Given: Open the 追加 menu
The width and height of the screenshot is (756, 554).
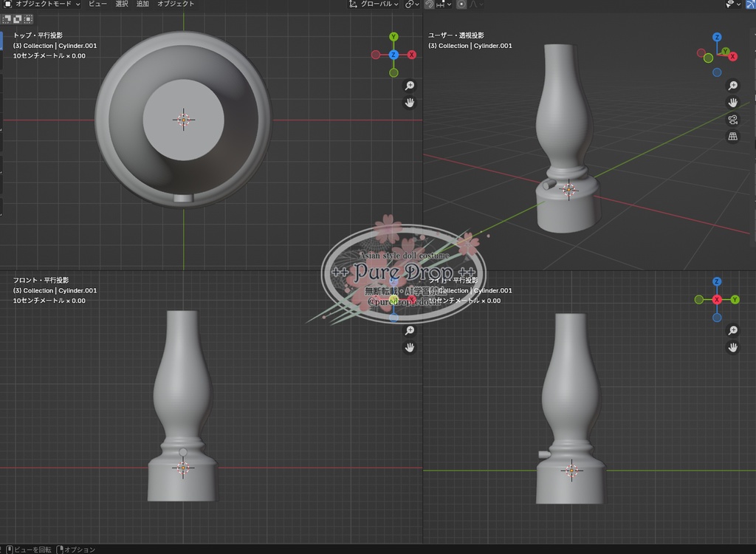Looking at the screenshot, I should click(x=142, y=4).
